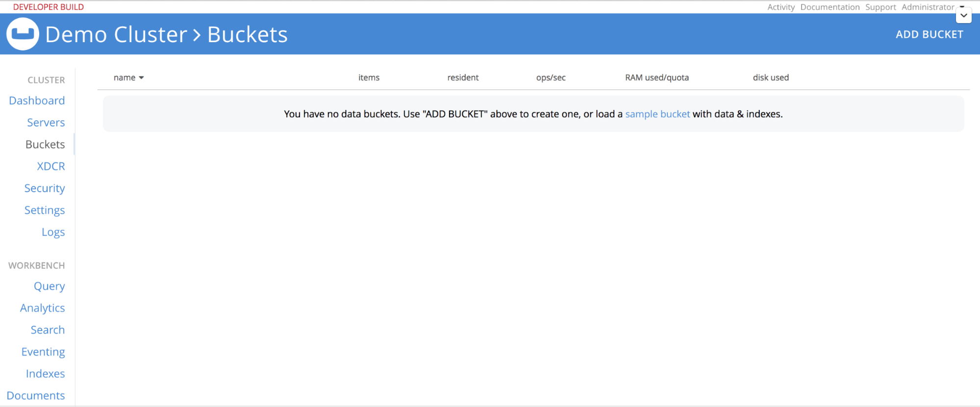Screen dimensions: 980x407
Task: Click the CLUSTER section heading
Action: [46, 80]
